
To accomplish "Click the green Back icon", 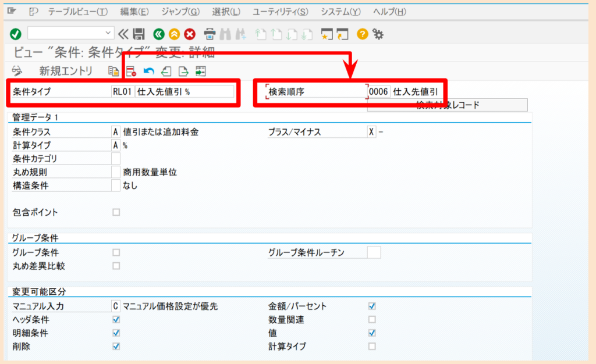I will 159,34.
